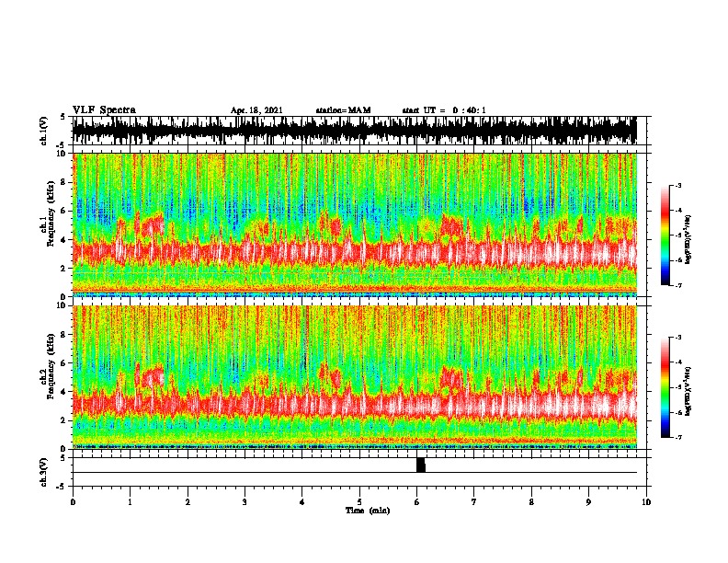The height and width of the screenshot is (563, 728).
Task: Click the ch.1 waveform amplitude trace
Action: (x=354, y=131)
